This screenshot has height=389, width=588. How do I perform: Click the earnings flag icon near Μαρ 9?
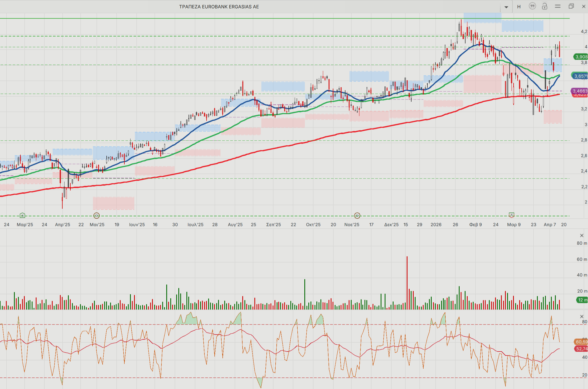tap(511, 215)
